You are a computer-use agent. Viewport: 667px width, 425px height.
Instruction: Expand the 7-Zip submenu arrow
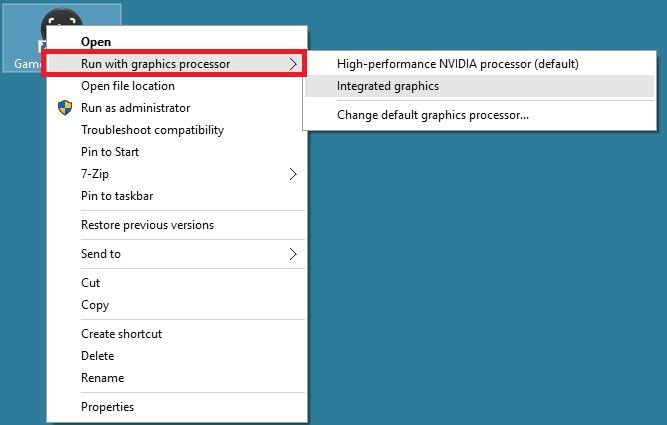(293, 174)
